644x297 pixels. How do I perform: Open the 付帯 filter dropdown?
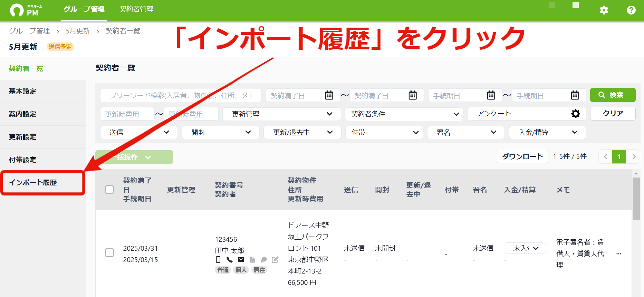pyautogui.click(x=384, y=132)
